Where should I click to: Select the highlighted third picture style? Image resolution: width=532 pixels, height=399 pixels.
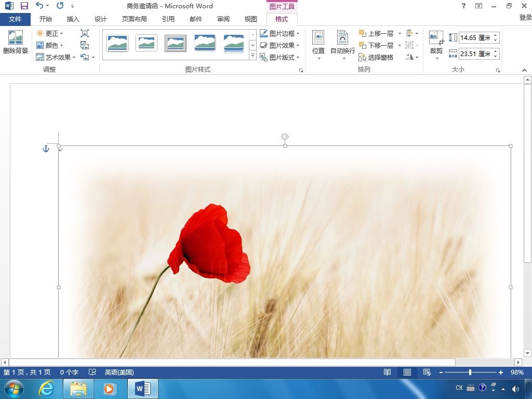(x=176, y=43)
